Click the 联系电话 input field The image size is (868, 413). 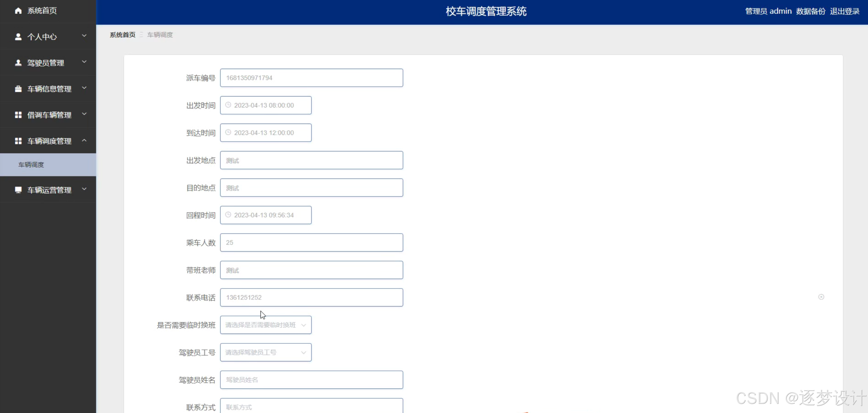(x=312, y=297)
